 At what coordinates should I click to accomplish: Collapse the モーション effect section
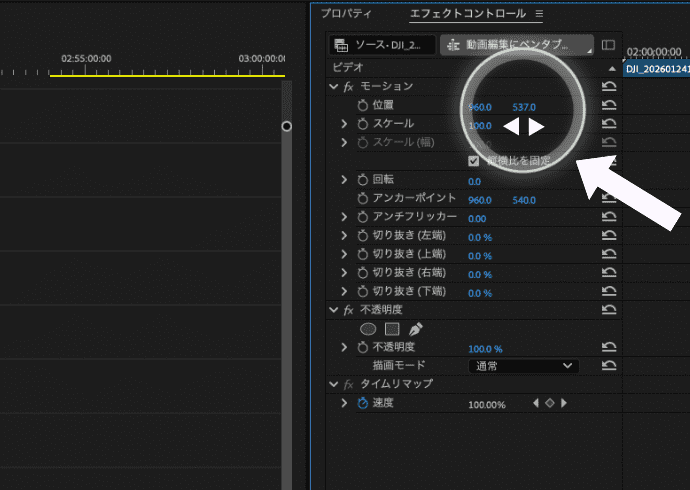tap(334, 87)
